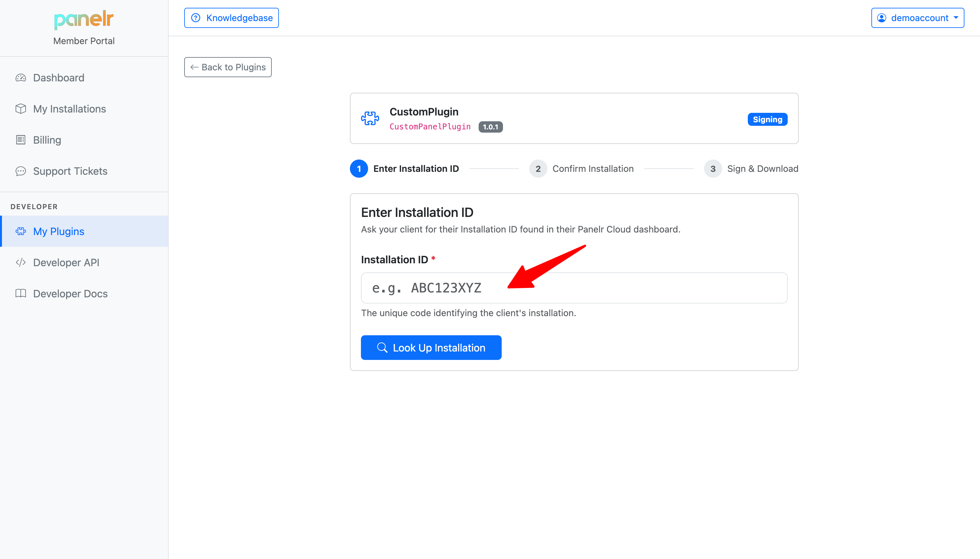Screen dimensions: 980x559
Task: Click the magnifier icon on Look Up button
Action: tap(382, 348)
